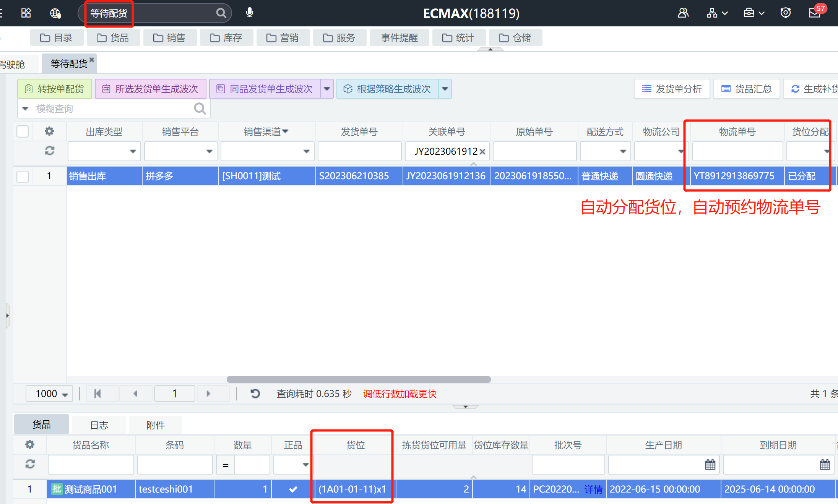Go to first page of results

tap(97, 394)
